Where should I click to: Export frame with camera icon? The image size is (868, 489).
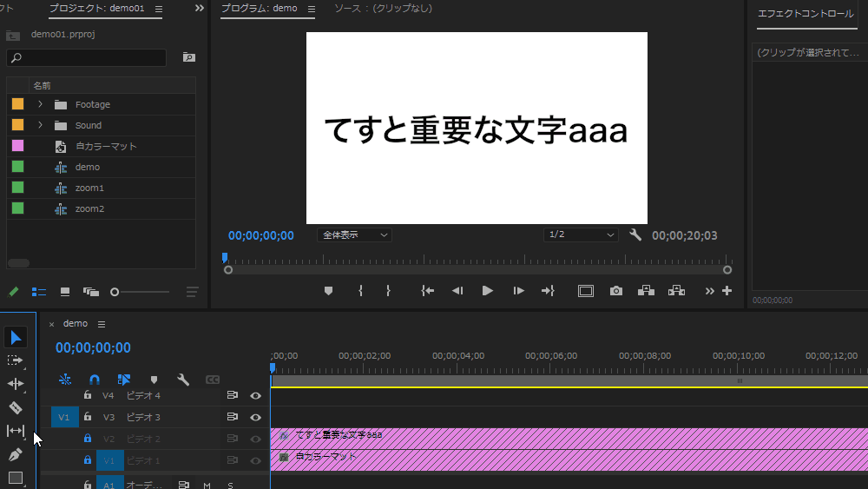[616, 291]
